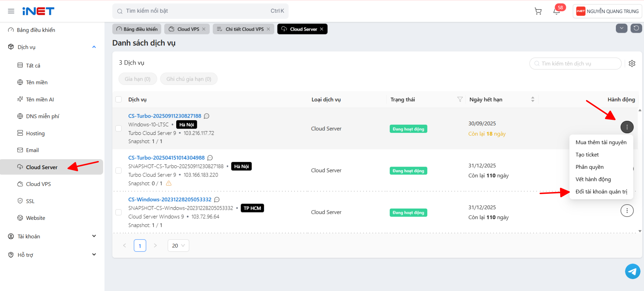Screen dimensions: 644x291
Task: Open the Telegram chat floating button
Action: pyautogui.click(x=632, y=271)
